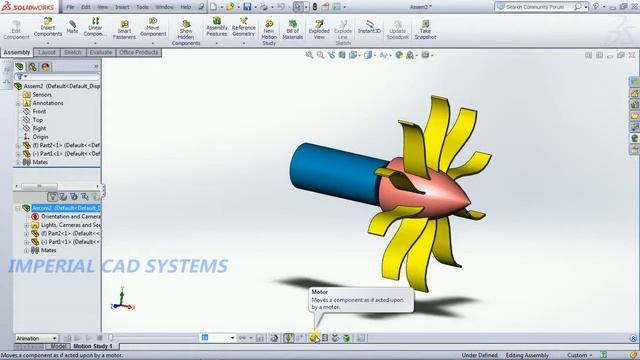This screenshot has width=640, height=360.
Task: Select the Origin in the tree
Action: [x=40, y=137]
